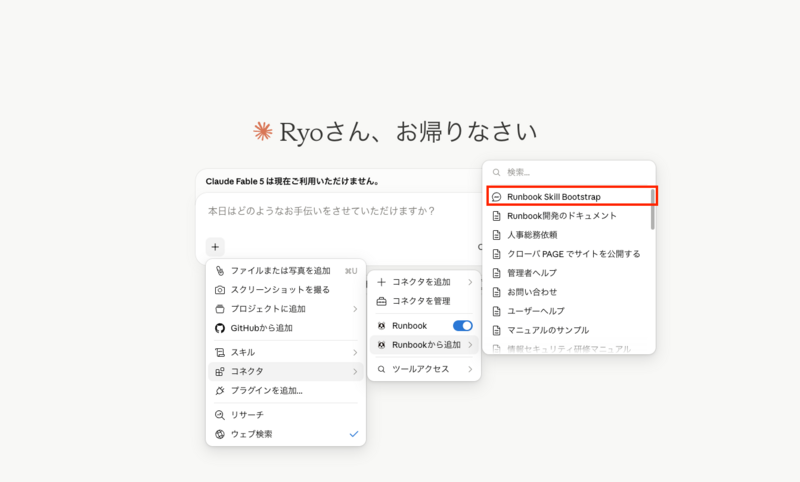This screenshot has width=800, height=482.
Task: Toggle the Runbook connector switch off
Action: click(463, 326)
